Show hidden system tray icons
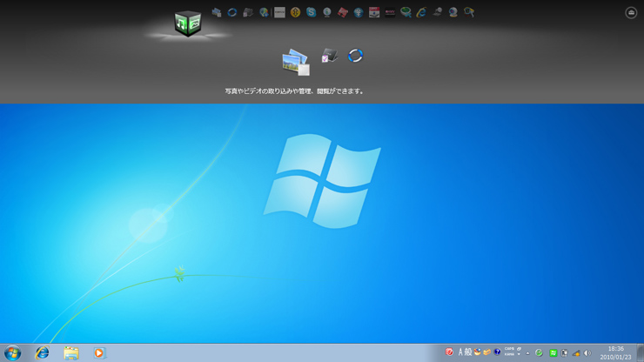 [x=527, y=353]
